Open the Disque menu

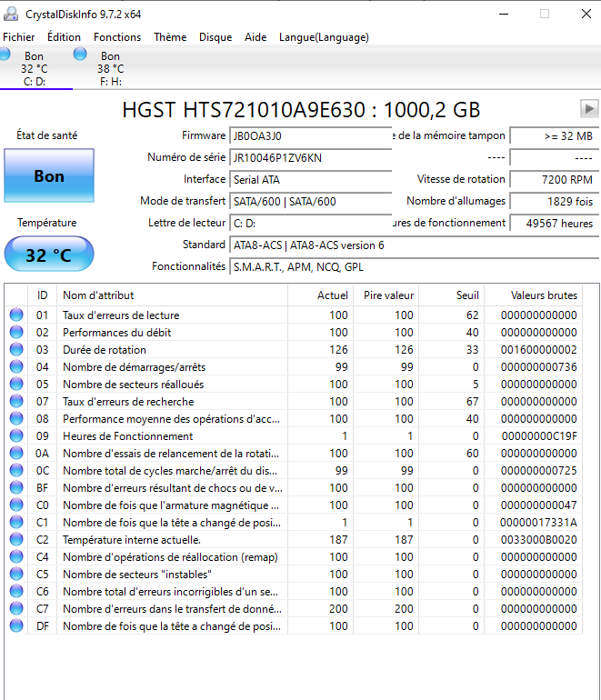pyautogui.click(x=215, y=37)
